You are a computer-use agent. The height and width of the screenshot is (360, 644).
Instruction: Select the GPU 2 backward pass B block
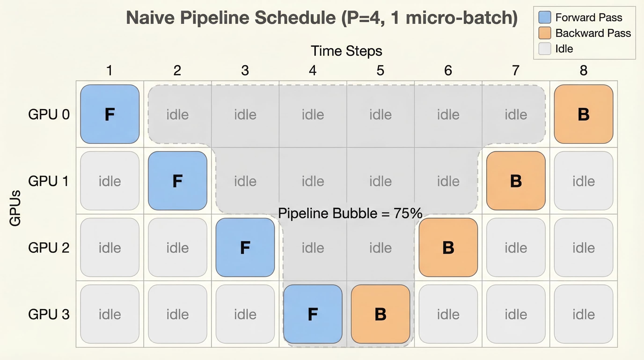point(448,247)
